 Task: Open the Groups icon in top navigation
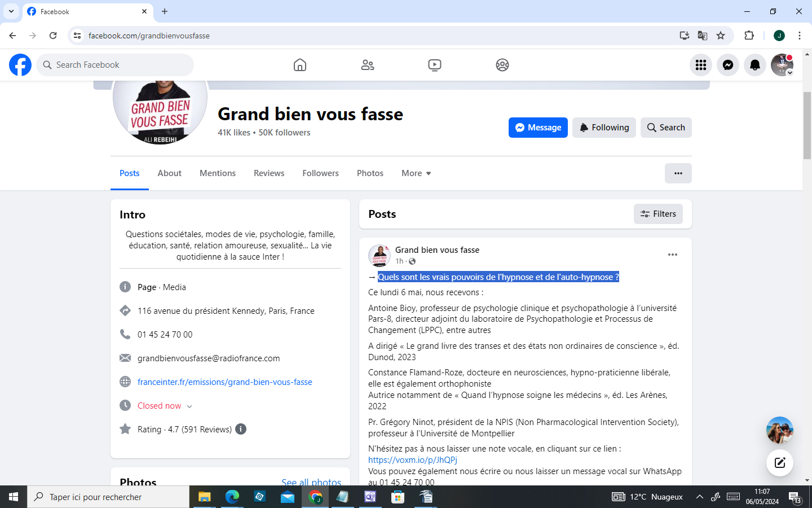click(502, 65)
